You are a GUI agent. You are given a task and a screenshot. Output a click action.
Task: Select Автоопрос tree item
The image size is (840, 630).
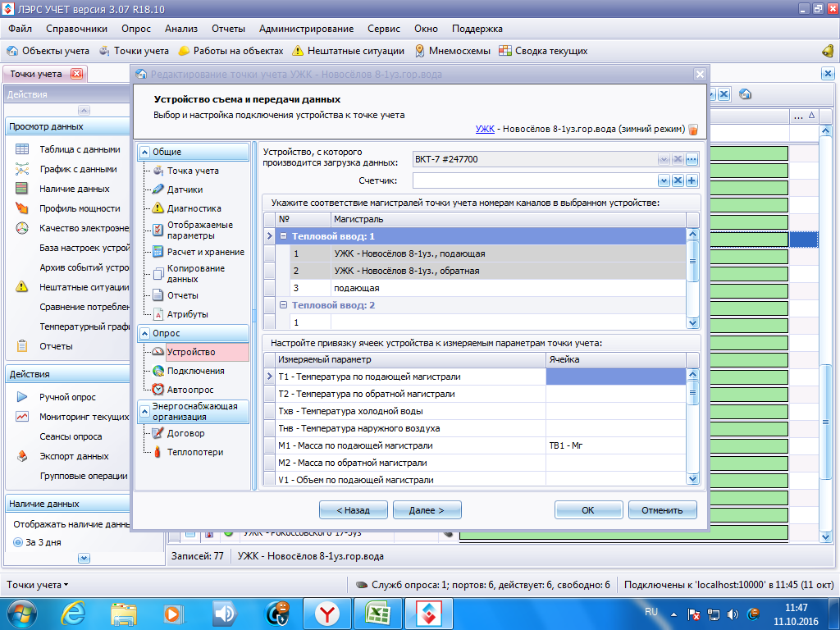(189, 390)
